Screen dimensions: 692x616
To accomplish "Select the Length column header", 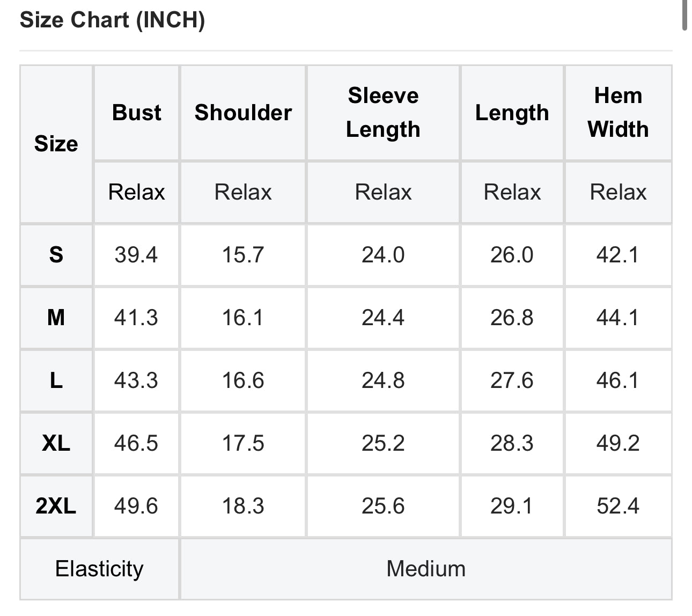I will pyautogui.click(x=512, y=113).
